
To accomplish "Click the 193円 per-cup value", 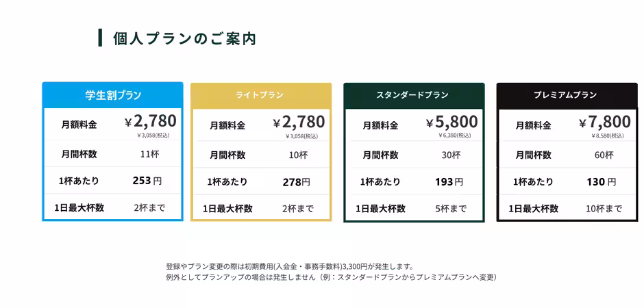I will [449, 182].
